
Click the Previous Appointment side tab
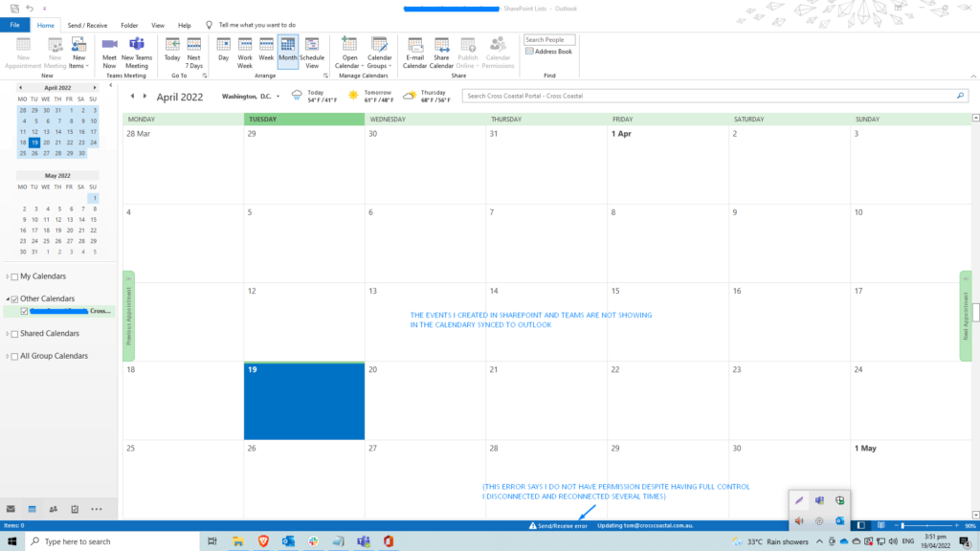click(129, 316)
